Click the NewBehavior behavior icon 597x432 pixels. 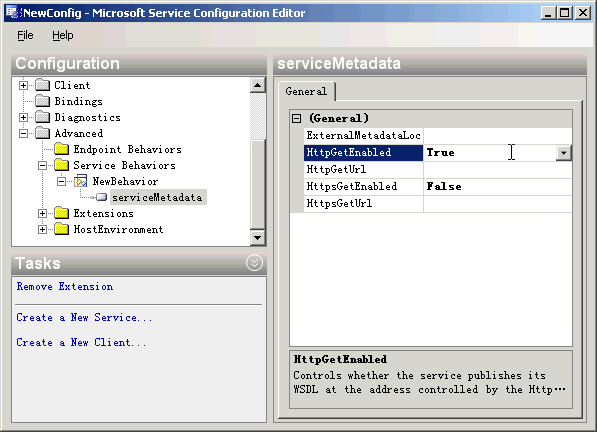[81, 181]
